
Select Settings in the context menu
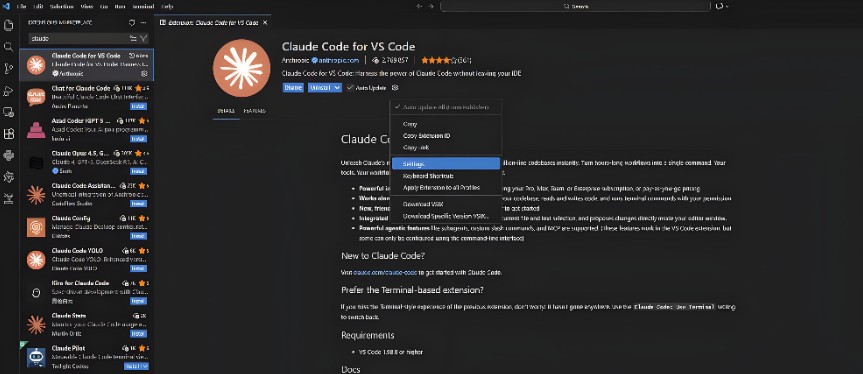pyautogui.click(x=446, y=164)
